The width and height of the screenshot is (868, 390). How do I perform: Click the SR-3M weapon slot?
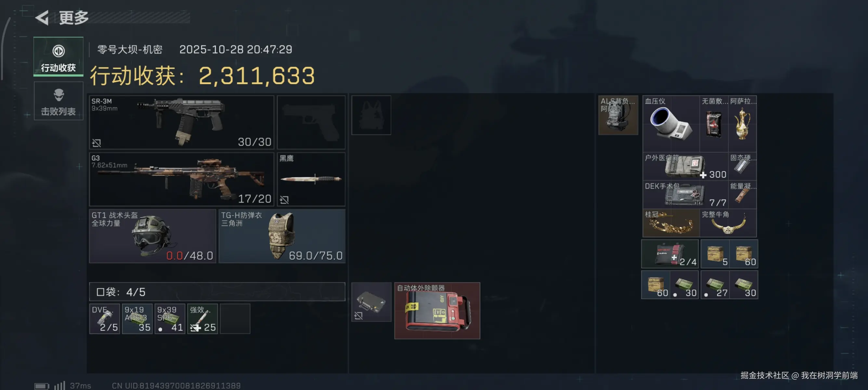[x=182, y=122]
